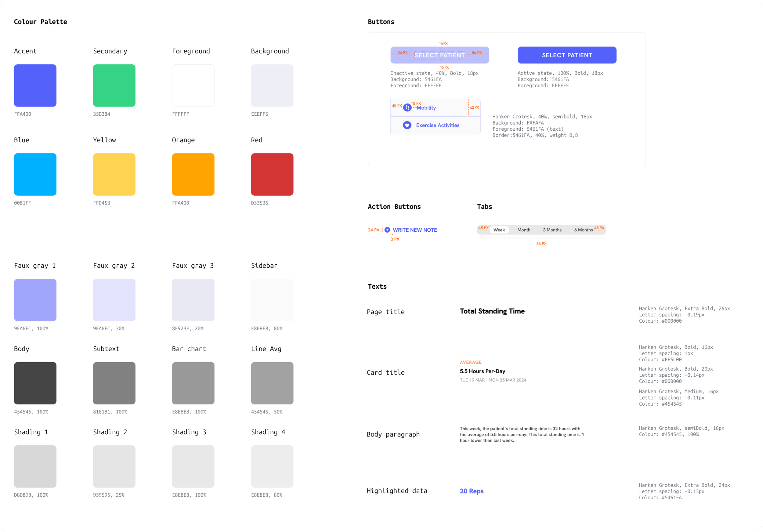Select the Week tab
763x532 pixels.
[x=499, y=230]
